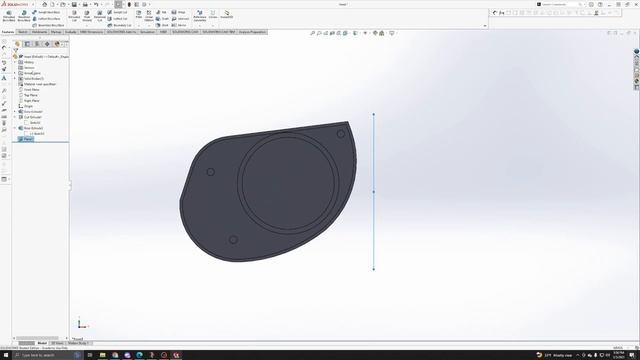
Task: Switch to the Simulation ribbon tab
Action: 148,32
